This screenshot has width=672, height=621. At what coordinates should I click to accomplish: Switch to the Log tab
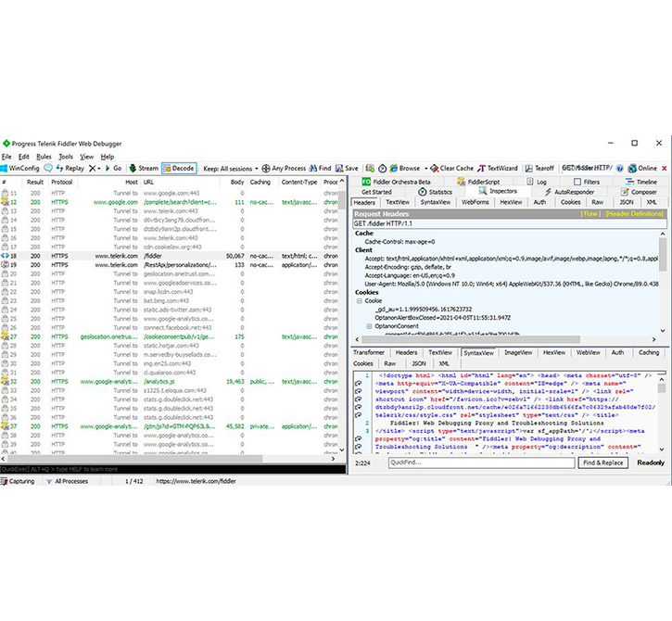[x=537, y=182]
